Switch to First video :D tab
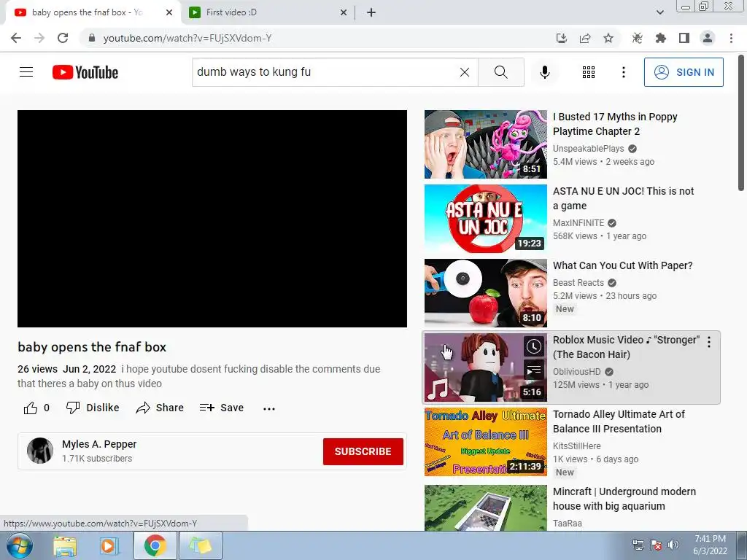 (268, 12)
